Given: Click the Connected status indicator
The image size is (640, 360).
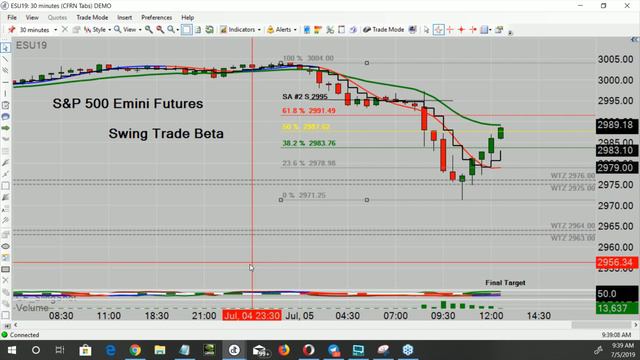Looking at the screenshot, I should [20, 335].
